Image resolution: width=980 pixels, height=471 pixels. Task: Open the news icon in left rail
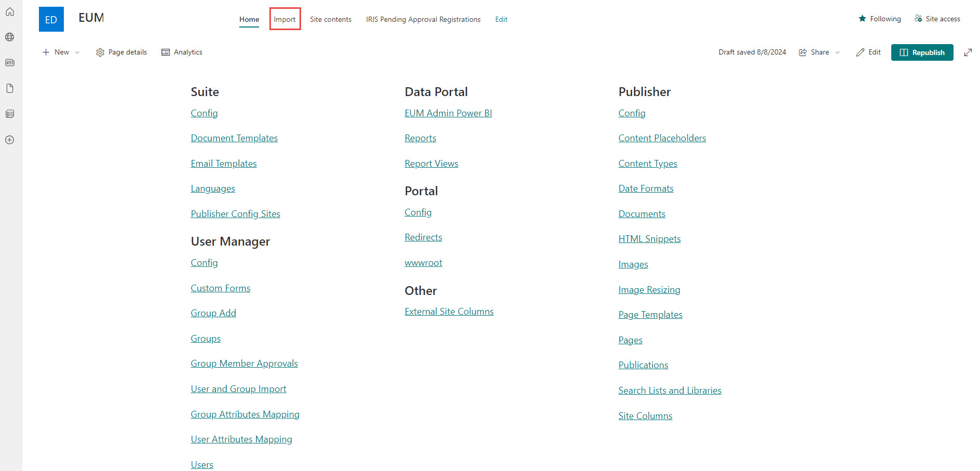[10, 62]
